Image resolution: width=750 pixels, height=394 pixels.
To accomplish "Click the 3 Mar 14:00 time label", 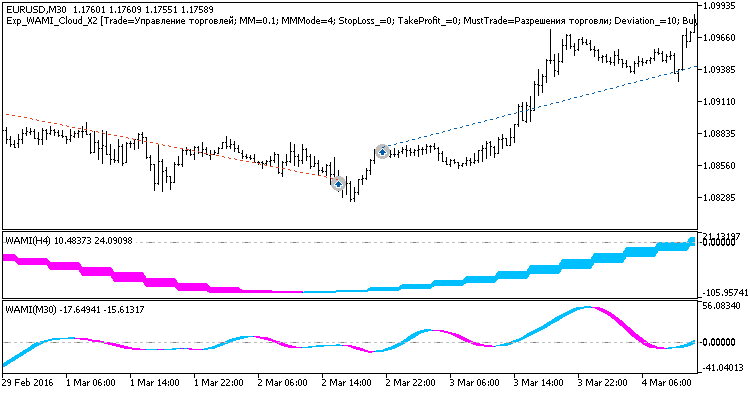I will tap(539, 383).
